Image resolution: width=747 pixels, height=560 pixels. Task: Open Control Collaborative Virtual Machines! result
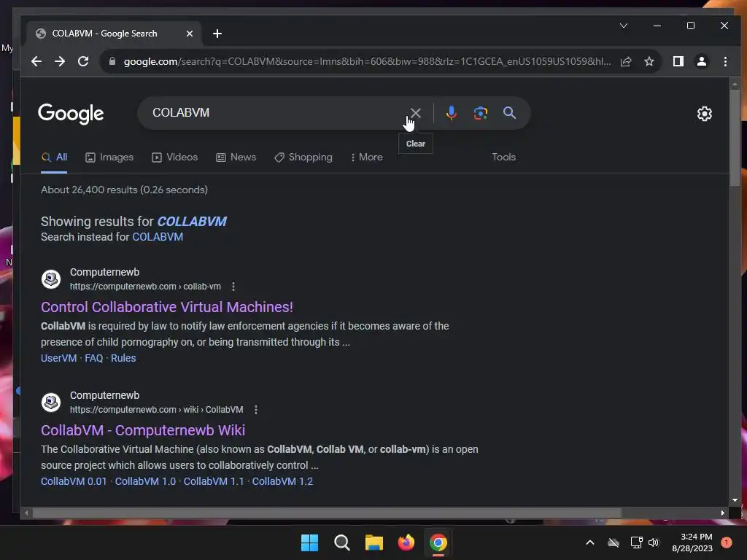(167, 307)
